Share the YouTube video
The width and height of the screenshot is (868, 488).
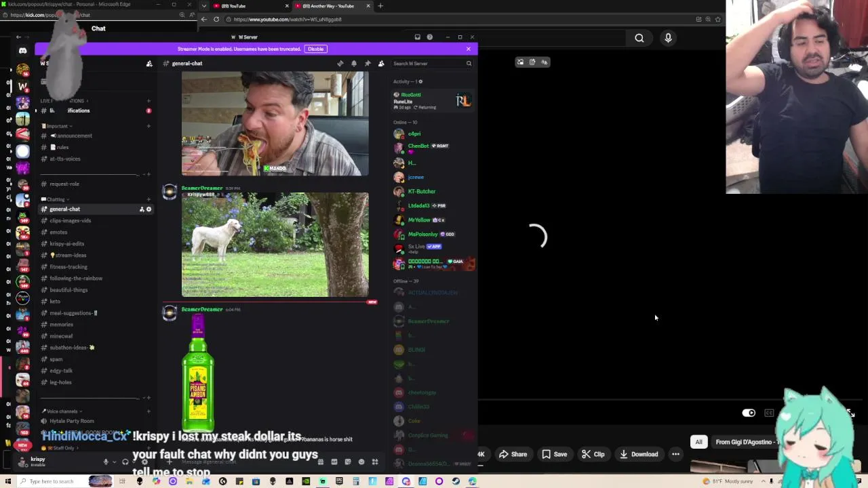513,454
